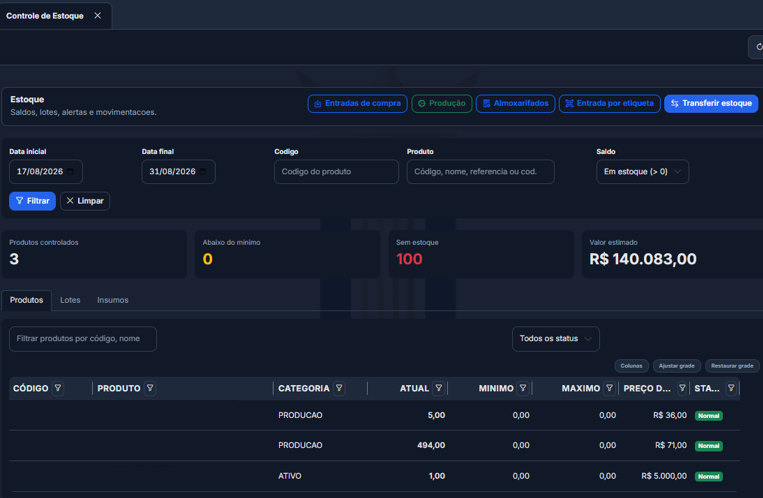The image size is (763, 498).
Task: Click the Sem estoque value 100
Action: tap(409, 259)
